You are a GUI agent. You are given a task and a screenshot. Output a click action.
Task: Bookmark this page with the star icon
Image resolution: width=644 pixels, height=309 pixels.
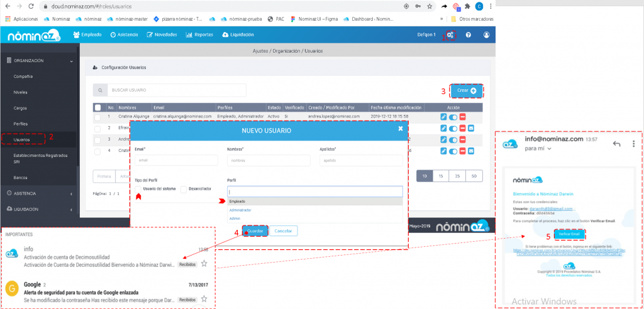pos(430,6)
